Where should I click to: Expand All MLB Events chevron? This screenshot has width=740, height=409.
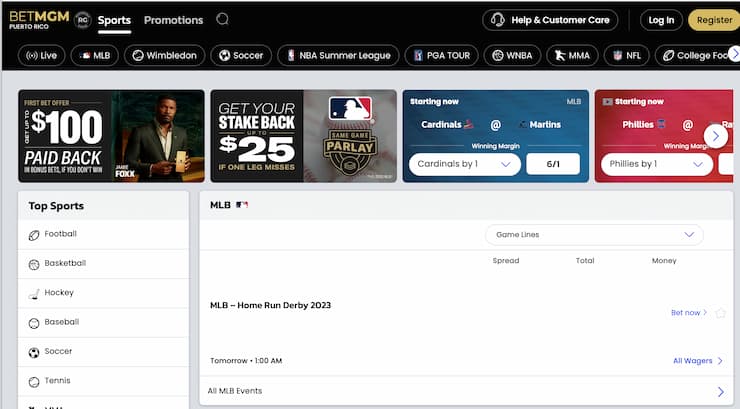[x=720, y=391]
